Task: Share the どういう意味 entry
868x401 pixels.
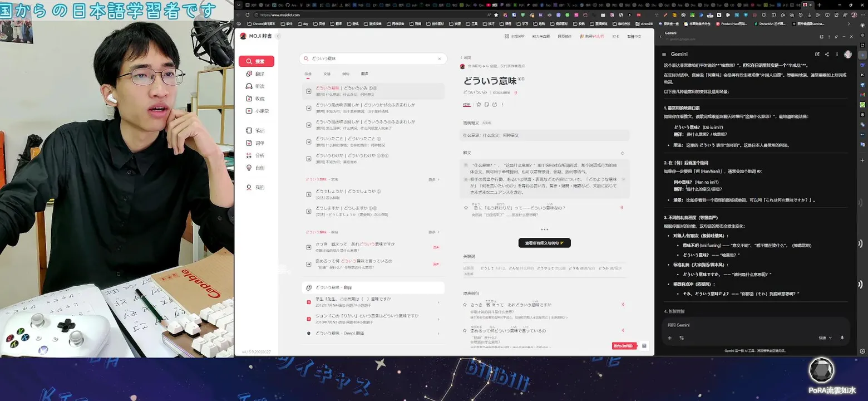Action: (494, 104)
